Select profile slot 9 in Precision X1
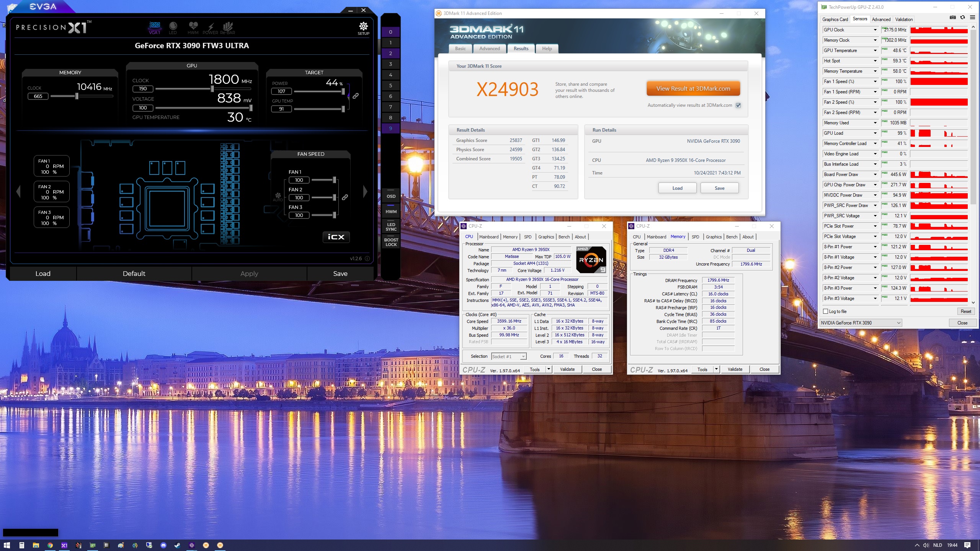The height and width of the screenshot is (551, 980). pos(390,129)
